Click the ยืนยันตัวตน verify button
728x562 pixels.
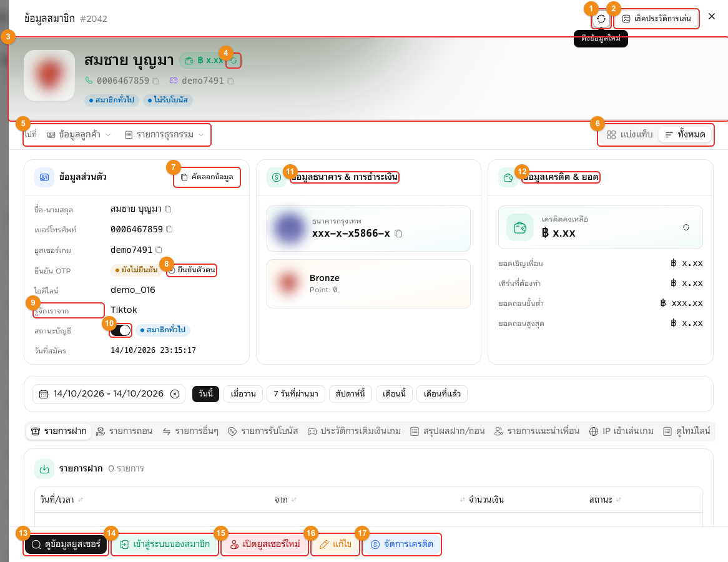192,270
